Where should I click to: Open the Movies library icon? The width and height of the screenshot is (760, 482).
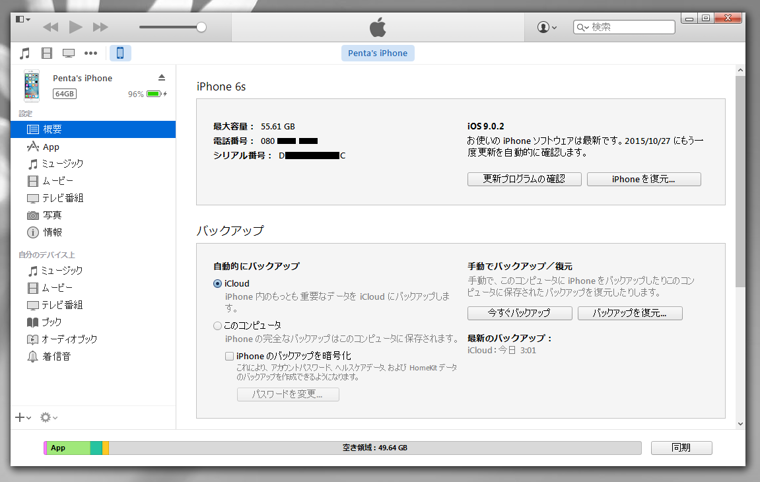click(x=47, y=53)
